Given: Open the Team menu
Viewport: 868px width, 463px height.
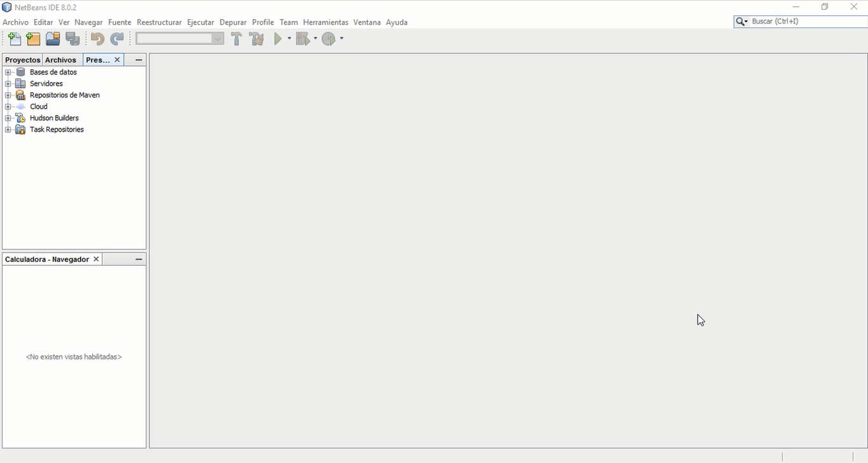Looking at the screenshot, I should (289, 22).
